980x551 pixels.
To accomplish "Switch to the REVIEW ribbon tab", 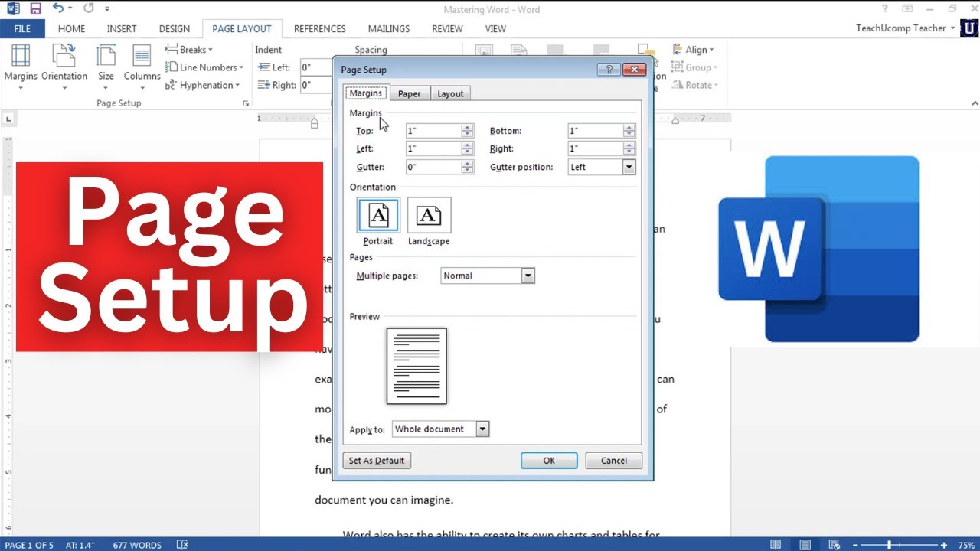I will pyautogui.click(x=447, y=29).
